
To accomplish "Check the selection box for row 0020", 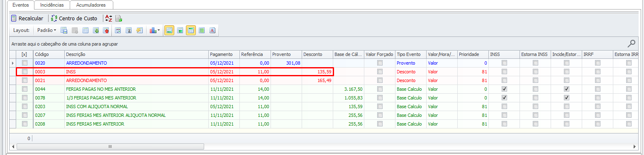I will point(24,63).
